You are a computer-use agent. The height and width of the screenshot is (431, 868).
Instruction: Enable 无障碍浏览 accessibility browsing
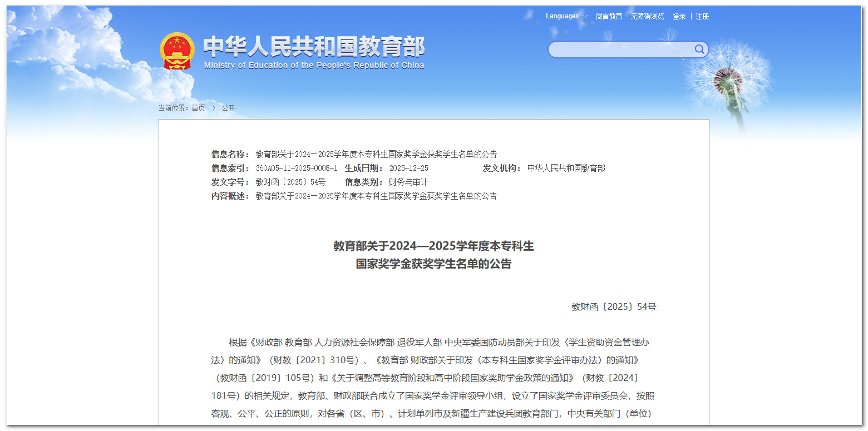pos(647,16)
